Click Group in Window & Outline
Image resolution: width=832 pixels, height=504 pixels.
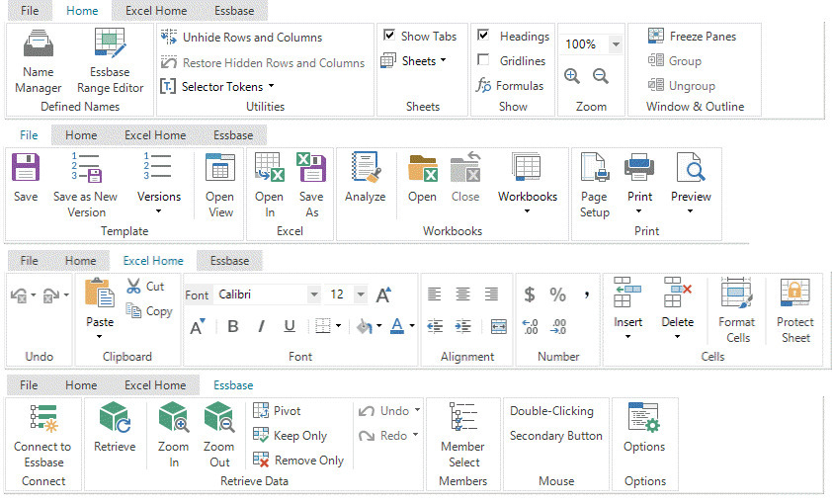(675, 61)
